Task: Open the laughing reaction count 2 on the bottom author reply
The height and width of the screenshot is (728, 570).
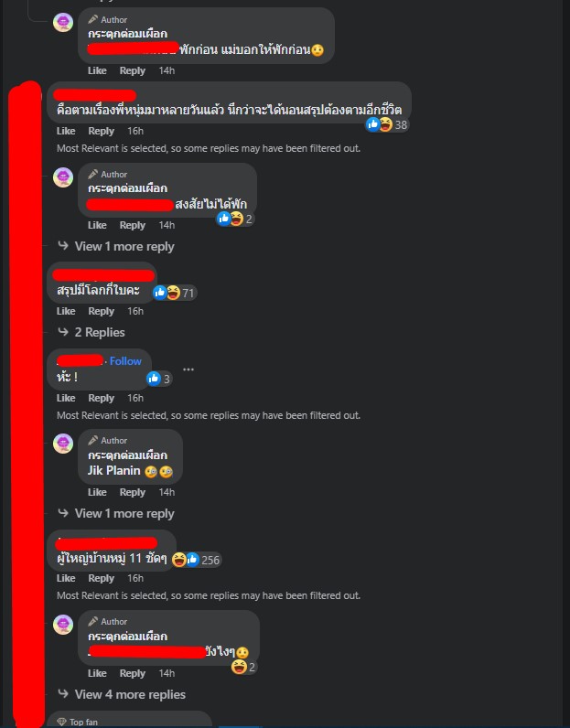Action: point(244,667)
